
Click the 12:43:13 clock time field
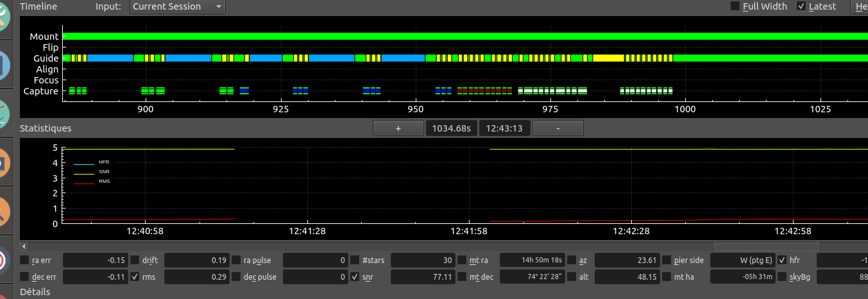pos(504,128)
